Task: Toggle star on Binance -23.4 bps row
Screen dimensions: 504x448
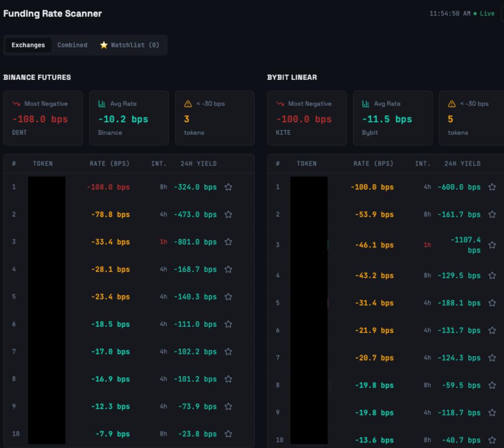Action: click(228, 296)
